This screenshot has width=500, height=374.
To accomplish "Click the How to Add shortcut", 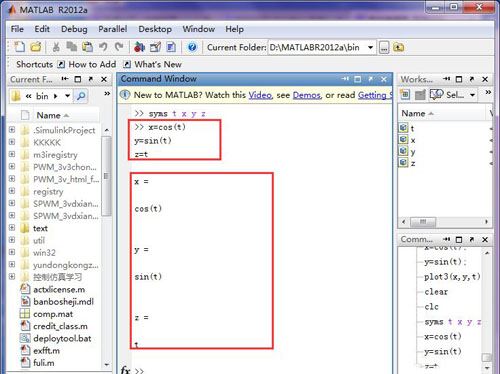I will click(x=87, y=64).
